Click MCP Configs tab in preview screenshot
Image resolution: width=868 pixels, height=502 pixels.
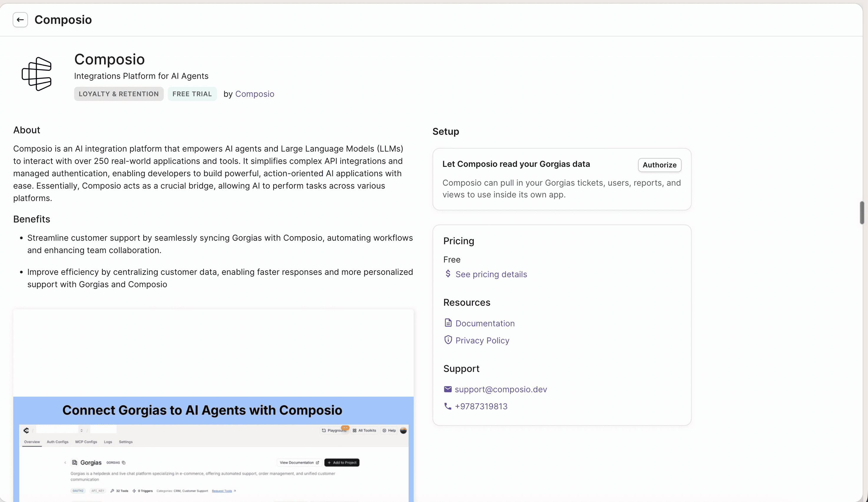tap(86, 442)
